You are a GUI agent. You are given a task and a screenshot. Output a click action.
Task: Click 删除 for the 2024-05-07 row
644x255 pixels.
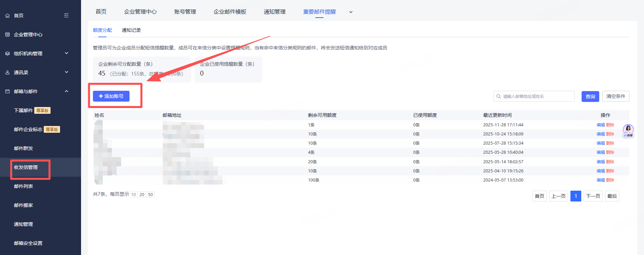pyautogui.click(x=610, y=180)
